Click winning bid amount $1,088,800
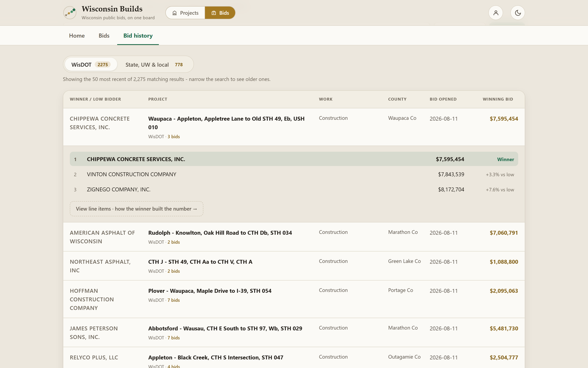 (x=504, y=262)
